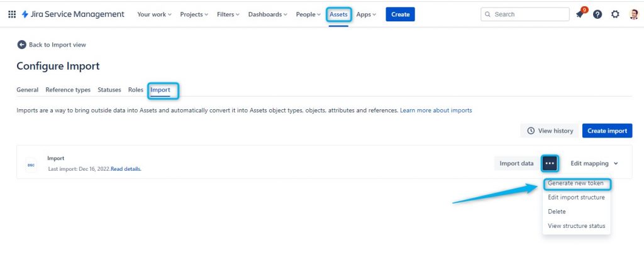
Task: Expand the Apps menu
Action: pyautogui.click(x=367, y=14)
